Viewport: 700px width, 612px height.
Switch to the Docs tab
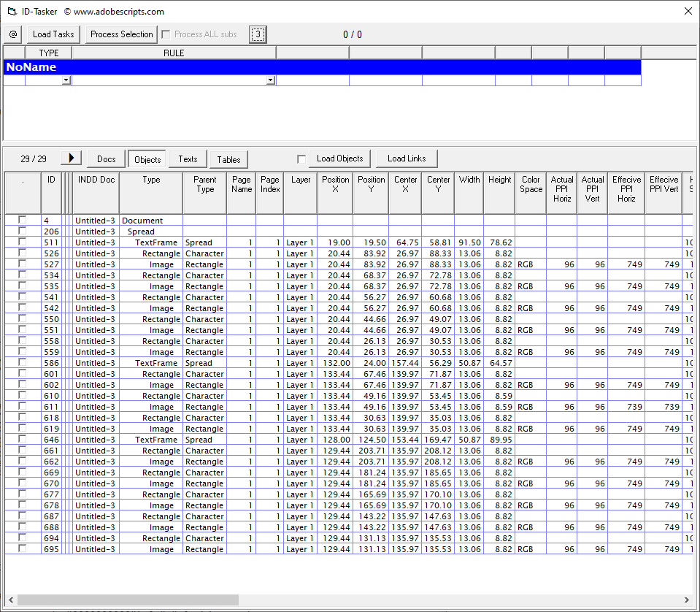pyautogui.click(x=106, y=158)
